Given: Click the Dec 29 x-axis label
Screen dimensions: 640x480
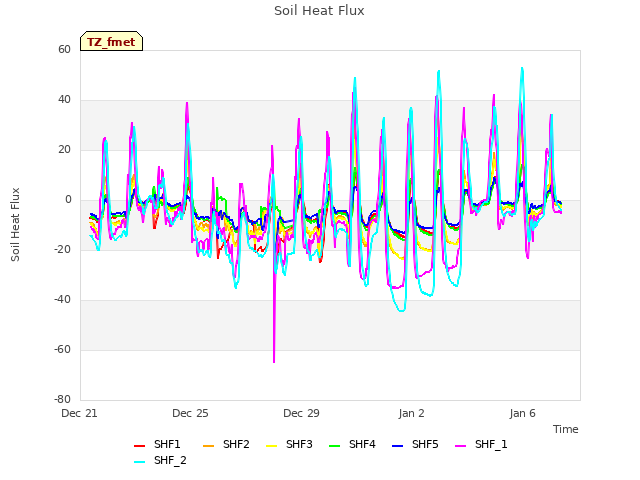Looking at the screenshot, I should [301, 413].
